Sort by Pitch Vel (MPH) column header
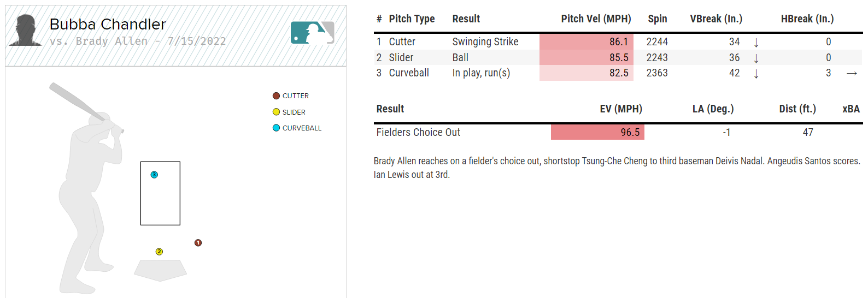Image resolution: width=868 pixels, height=298 pixels. coord(596,19)
